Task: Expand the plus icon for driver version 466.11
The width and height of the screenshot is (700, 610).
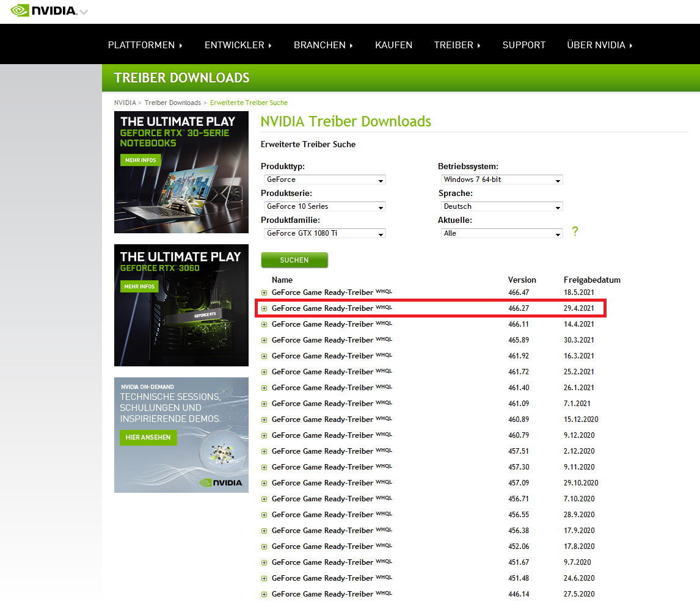Action: point(264,324)
